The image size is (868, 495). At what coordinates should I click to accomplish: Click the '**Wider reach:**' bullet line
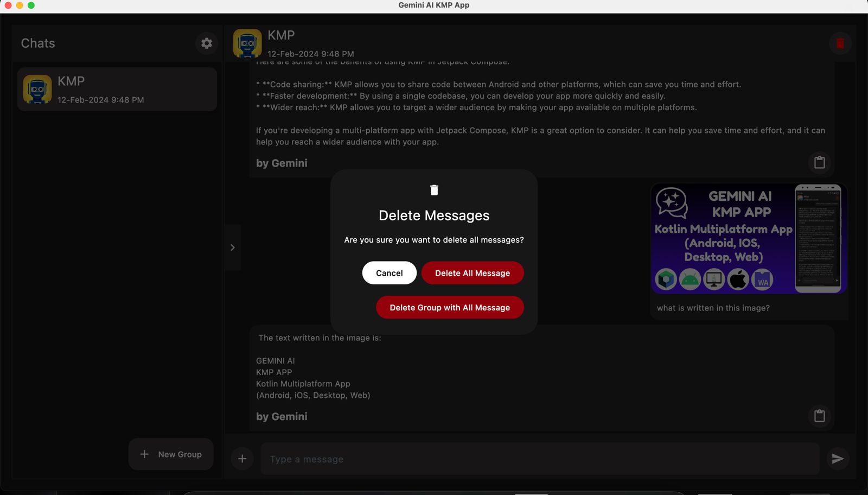pyautogui.click(x=476, y=107)
